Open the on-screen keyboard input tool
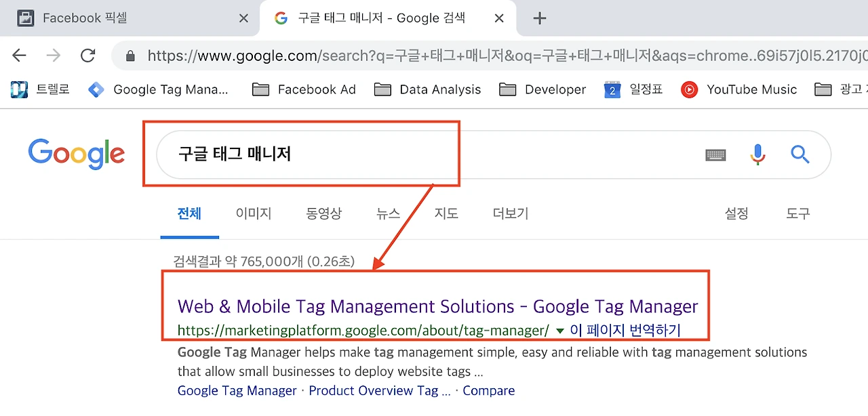 715,155
